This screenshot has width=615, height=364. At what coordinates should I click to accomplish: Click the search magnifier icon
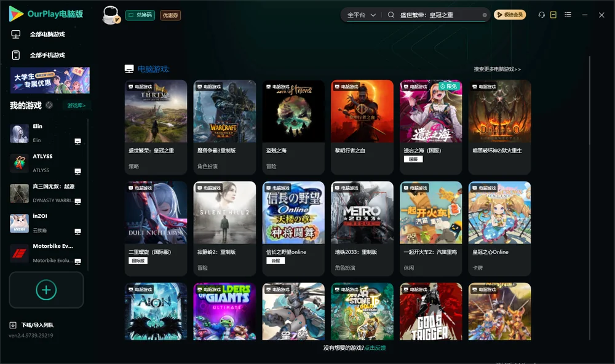click(x=391, y=15)
